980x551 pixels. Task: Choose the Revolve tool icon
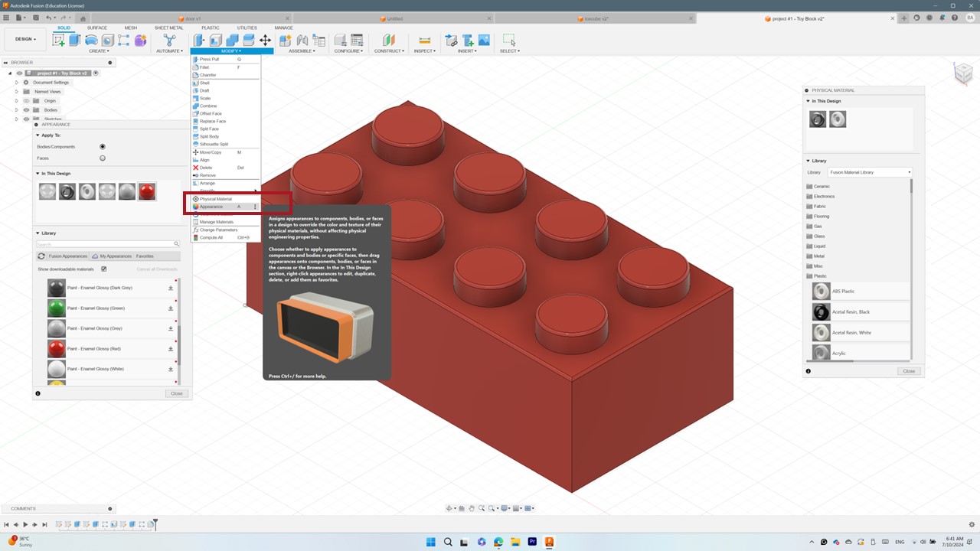click(x=91, y=40)
